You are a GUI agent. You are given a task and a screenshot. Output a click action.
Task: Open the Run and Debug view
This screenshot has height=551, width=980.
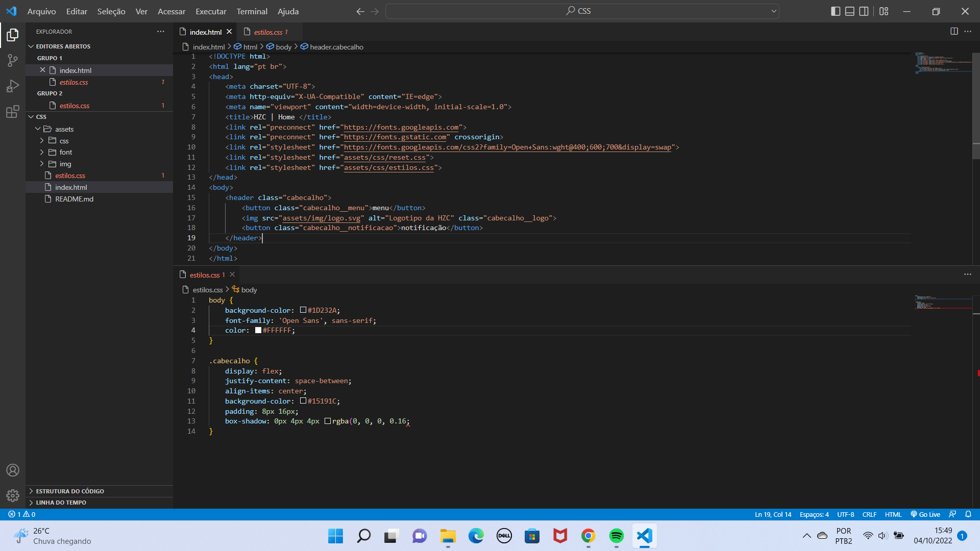pyautogui.click(x=12, y=86)
